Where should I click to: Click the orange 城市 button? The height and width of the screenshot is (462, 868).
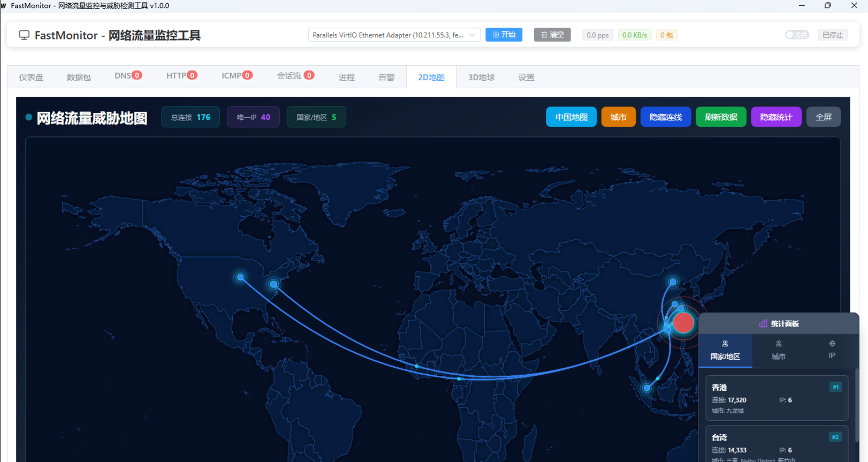click(619, 117)
